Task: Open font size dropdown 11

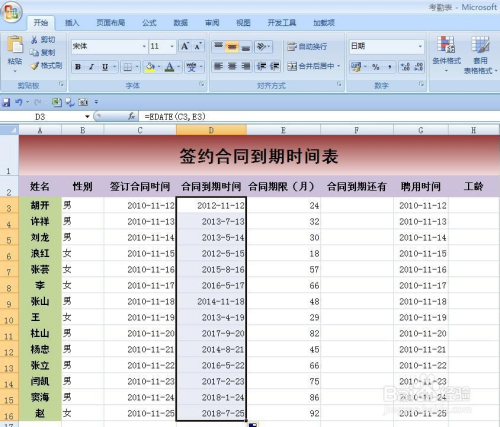Action: click(172, 46)
